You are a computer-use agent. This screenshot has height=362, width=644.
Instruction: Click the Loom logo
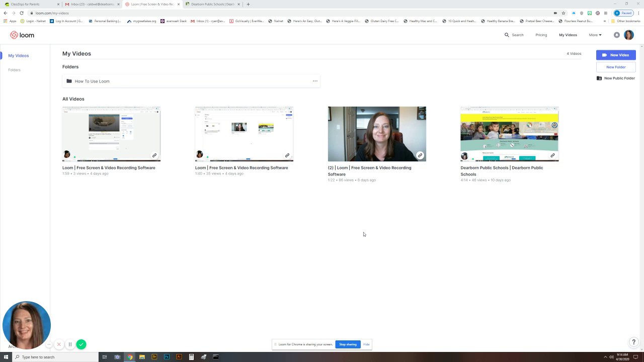(x=22, y=35)
